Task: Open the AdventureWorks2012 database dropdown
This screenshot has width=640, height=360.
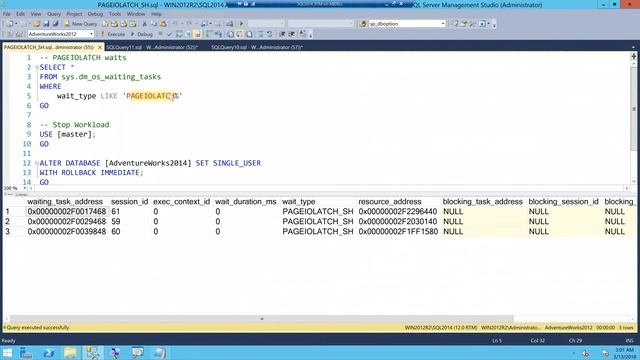Action: click(61, 34)
